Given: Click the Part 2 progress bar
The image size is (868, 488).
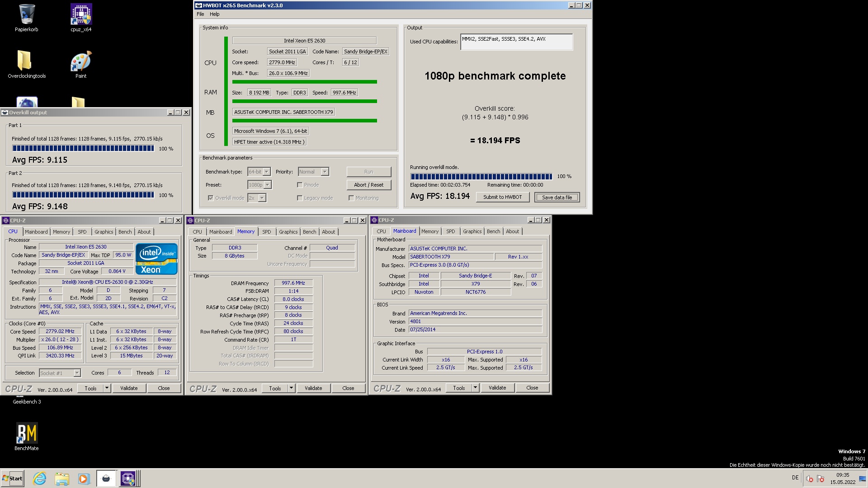Looking at the screenshot, I should pos(83,195).
